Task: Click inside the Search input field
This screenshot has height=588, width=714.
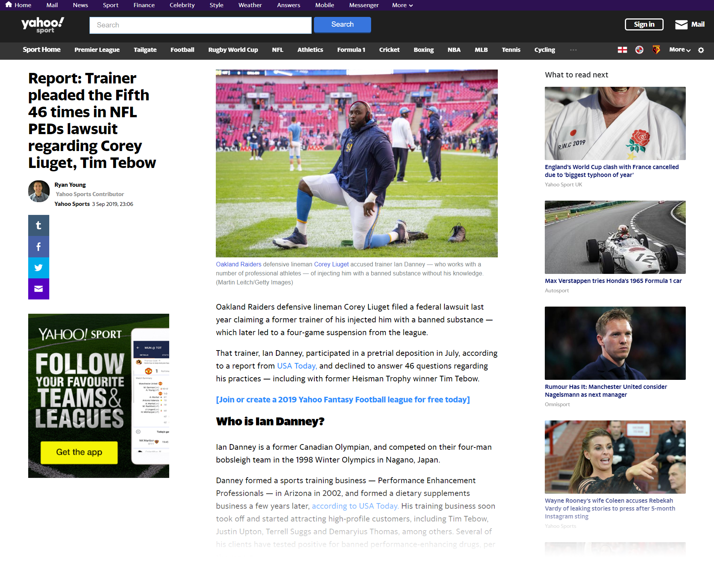Action: coord(200,25)
